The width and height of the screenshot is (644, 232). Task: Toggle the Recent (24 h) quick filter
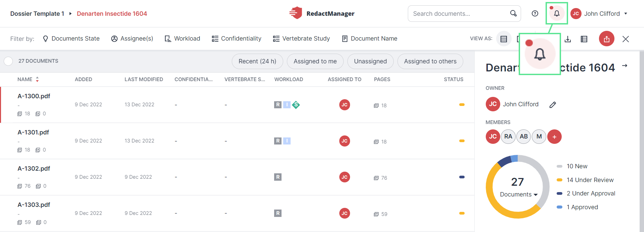pos(257,61)
